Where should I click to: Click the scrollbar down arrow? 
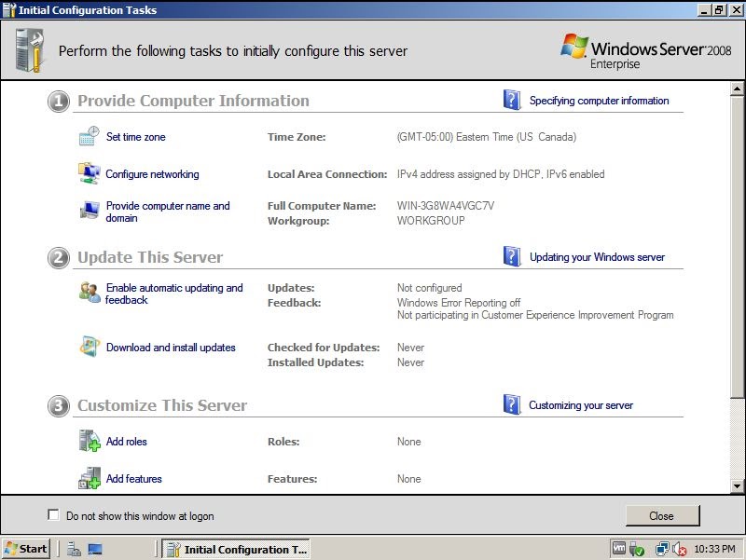click(737, 485)
